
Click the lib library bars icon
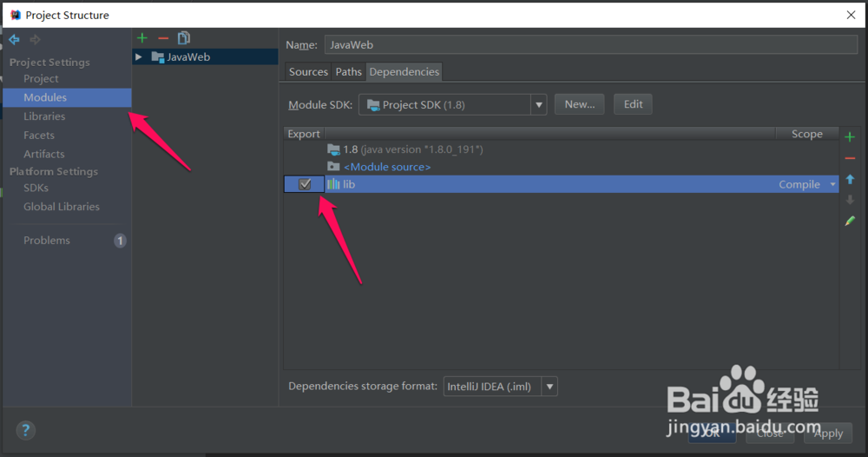(x=333, y=184)
